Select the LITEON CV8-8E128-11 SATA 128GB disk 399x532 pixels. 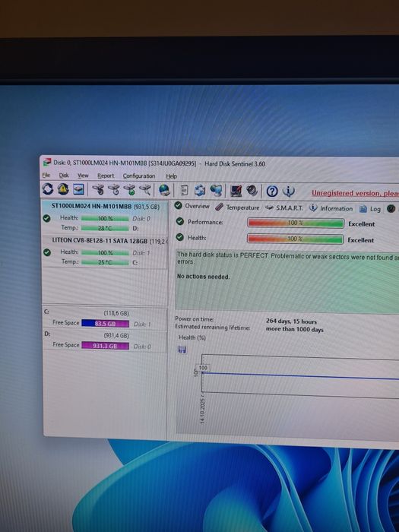tap(105, 251)
